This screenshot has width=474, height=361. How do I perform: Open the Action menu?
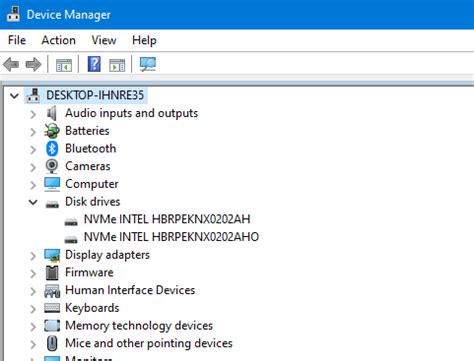click(x=58, y=40)
